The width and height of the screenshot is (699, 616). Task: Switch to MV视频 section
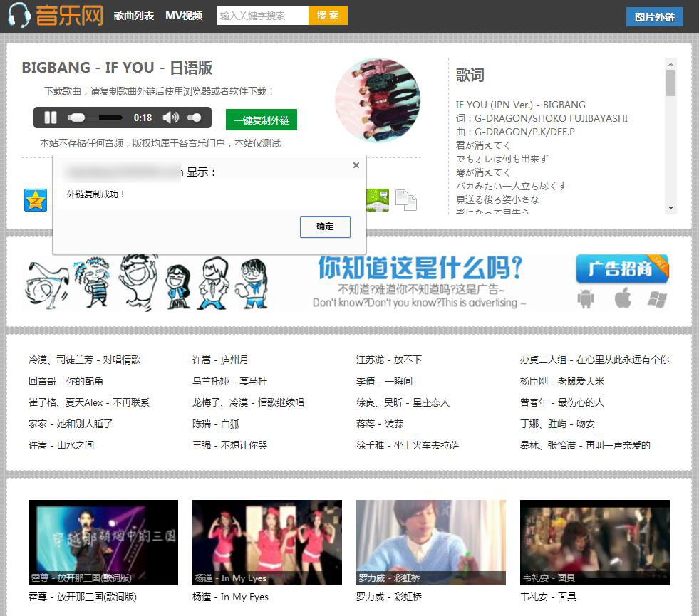pyautogui.click(x=184, y=14)
